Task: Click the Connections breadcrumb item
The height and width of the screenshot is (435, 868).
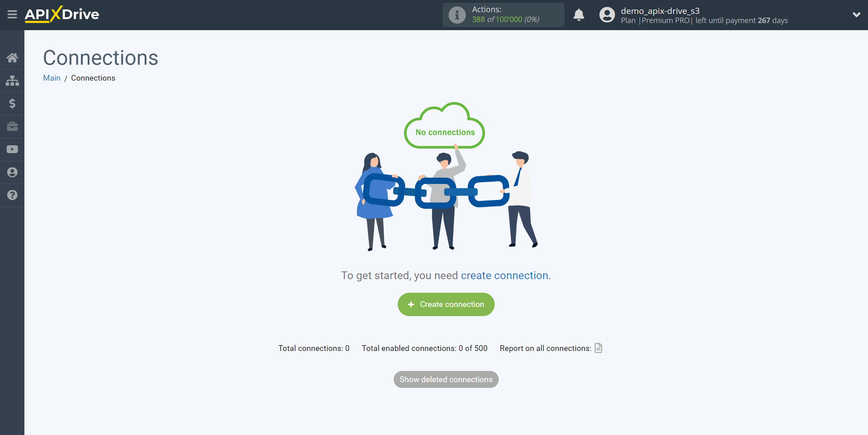Action: pyautogui.click(x=93, y=78)
